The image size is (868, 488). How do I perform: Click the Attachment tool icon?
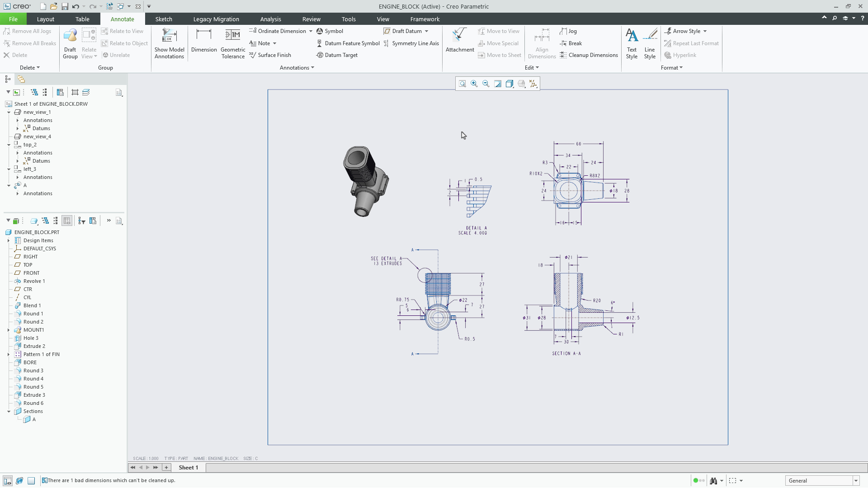pyautogui.click(x=459, y=35)
